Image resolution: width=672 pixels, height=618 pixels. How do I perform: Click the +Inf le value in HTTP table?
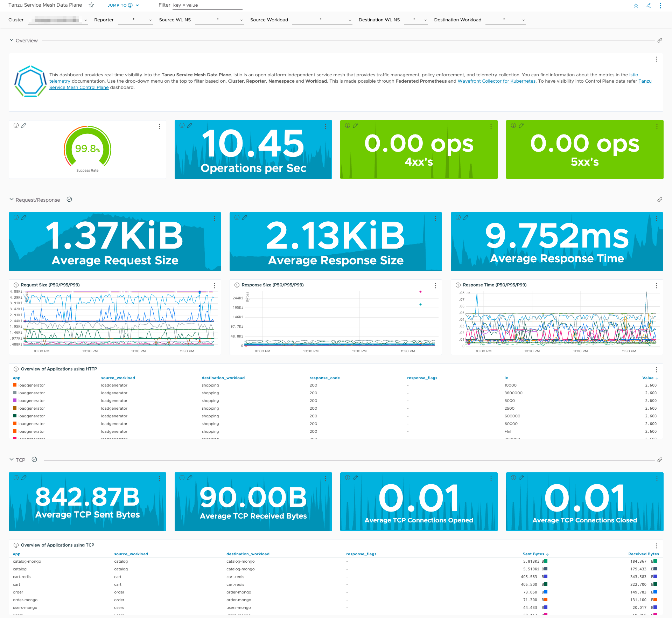point(508,431)
